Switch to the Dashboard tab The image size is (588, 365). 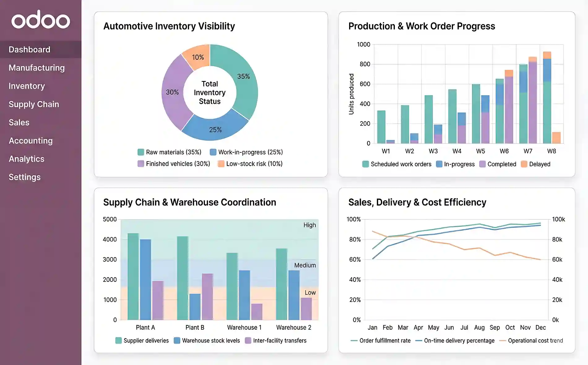point(30,49)
